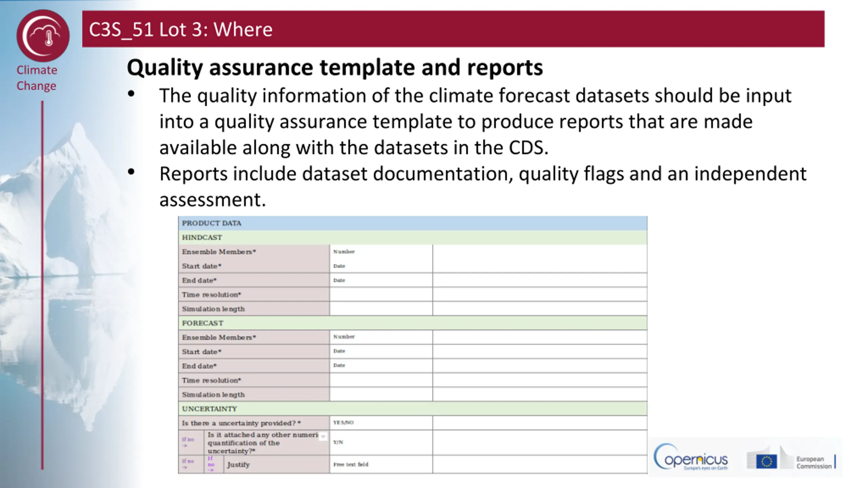Viewport: 868px width, 488px height.
Task: Open the small dropdown arrow in the uncertainty question cell
Action: [323, 436]
